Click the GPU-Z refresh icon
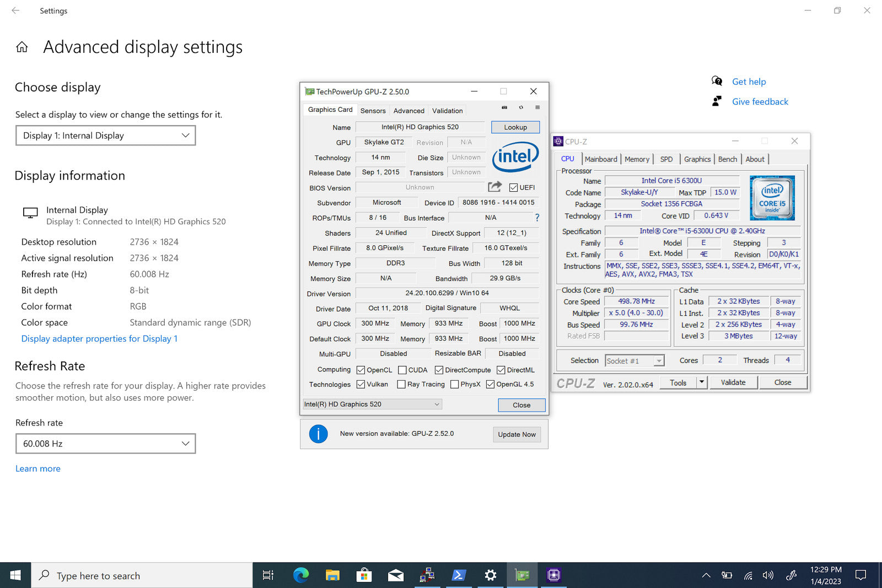 521,107
